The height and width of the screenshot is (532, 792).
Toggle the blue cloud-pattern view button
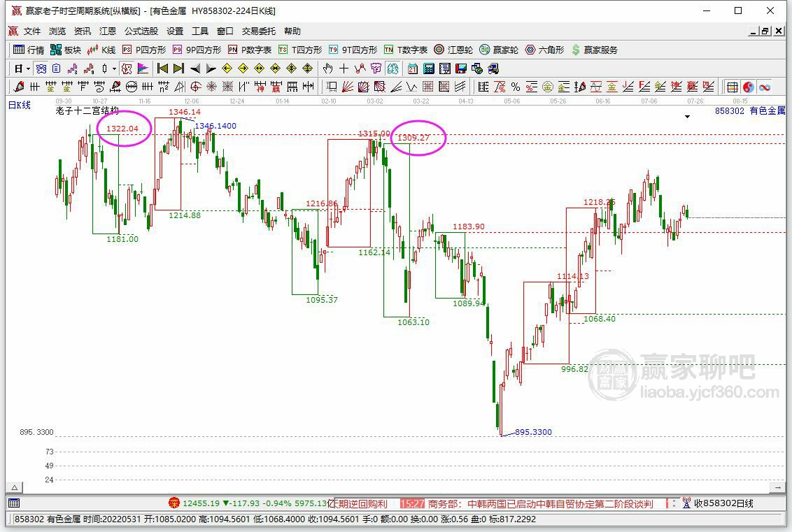coord(41,69)
